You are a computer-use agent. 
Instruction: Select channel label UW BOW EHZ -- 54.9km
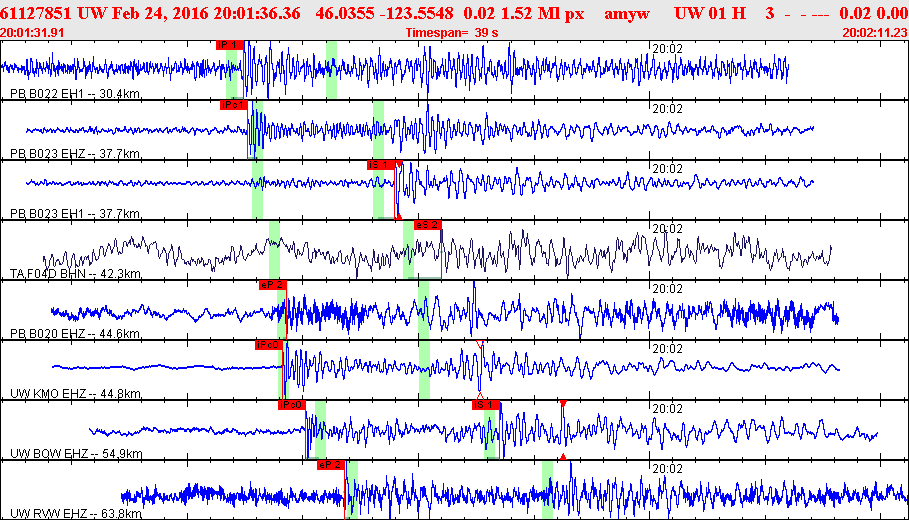pos(76,453)
